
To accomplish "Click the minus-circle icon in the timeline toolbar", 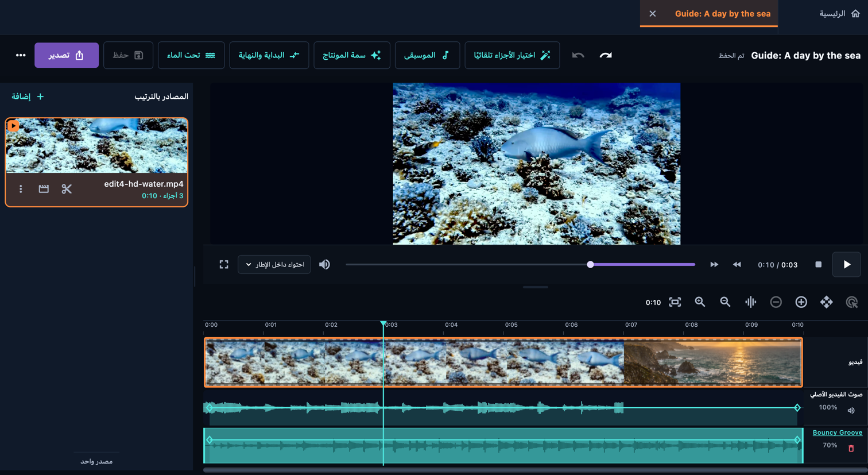I will 776,302.
